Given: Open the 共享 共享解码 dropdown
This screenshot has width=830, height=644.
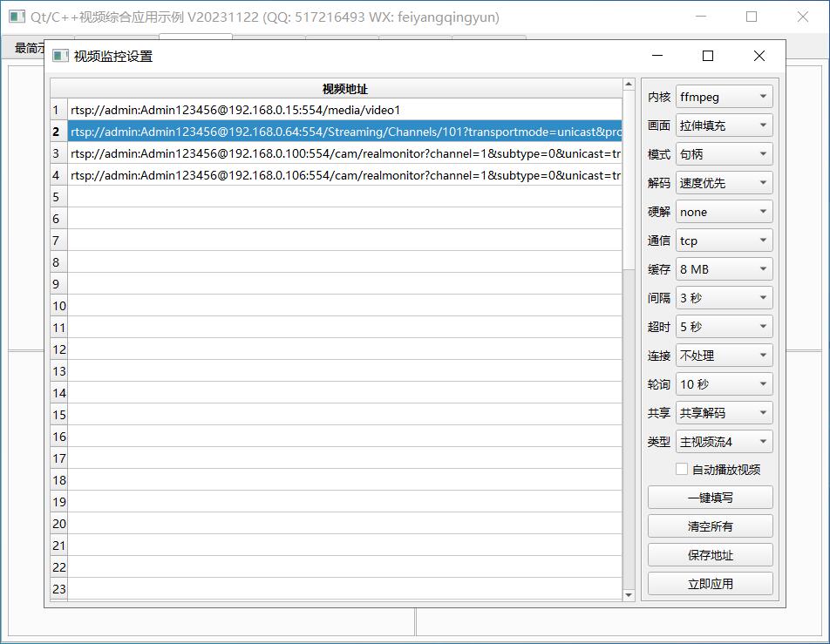Looking at the screenshot, I should [724, 413].
